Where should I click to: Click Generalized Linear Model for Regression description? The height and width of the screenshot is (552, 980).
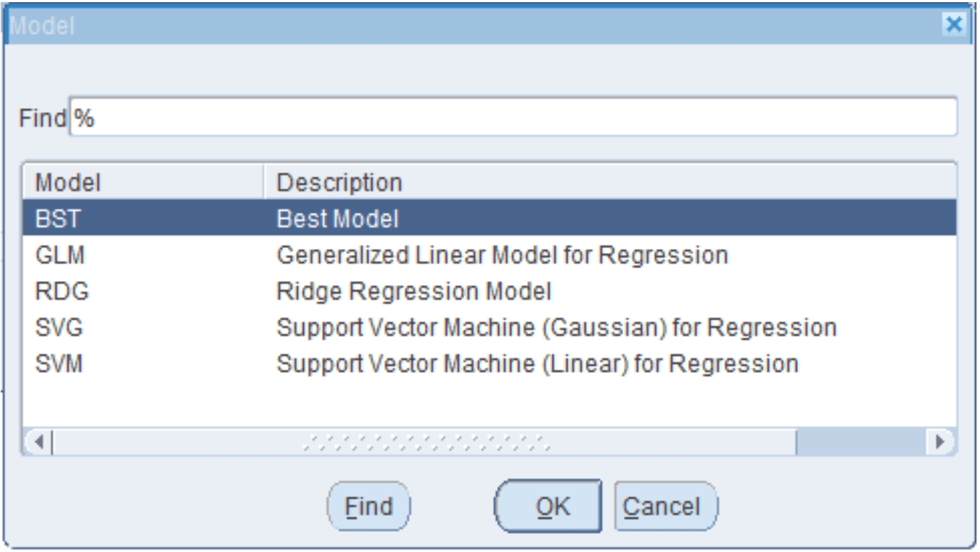tap(502, 256)
